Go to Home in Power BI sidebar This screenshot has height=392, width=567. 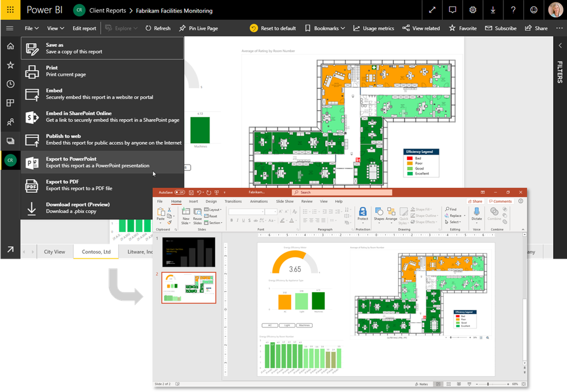pyautogui.click(x=10, y=46)
